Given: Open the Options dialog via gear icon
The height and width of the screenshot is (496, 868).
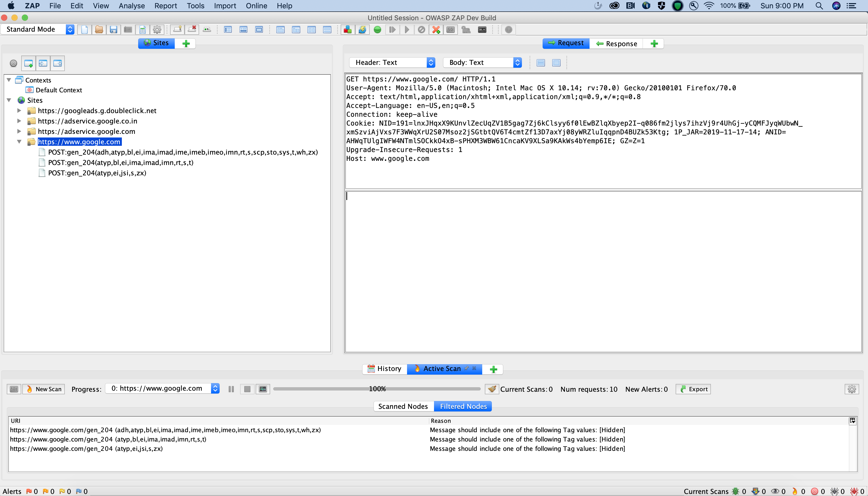Looking at the screenshot, I should [157, 30].
